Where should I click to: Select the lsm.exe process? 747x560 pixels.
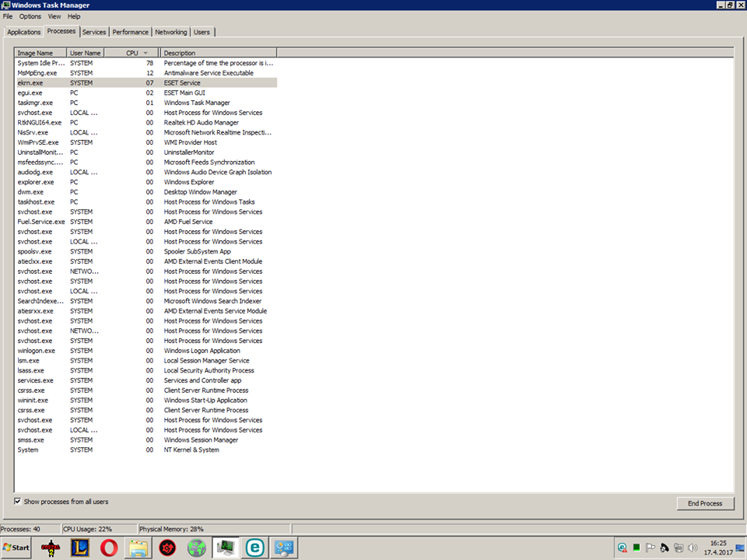tap(146, 360)
